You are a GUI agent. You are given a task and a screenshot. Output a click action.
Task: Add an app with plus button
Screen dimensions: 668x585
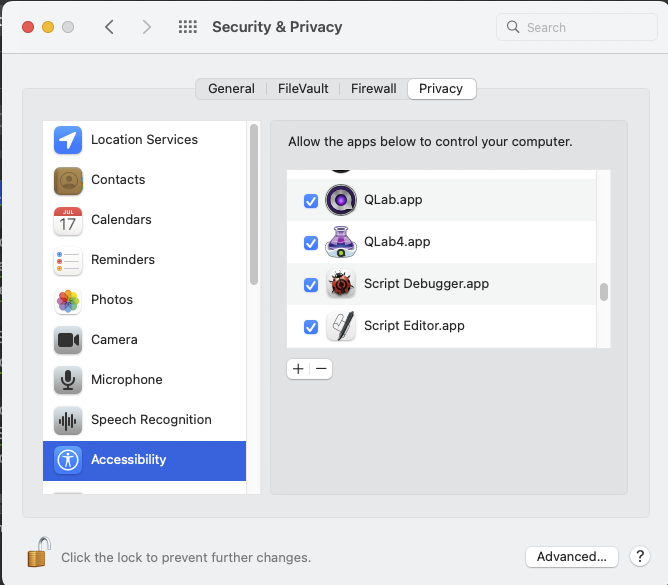coord(298,369)
